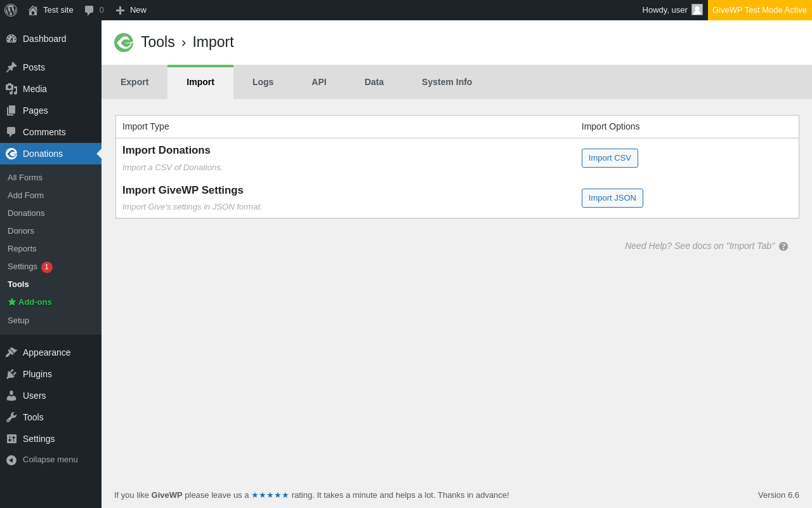Screen dimensions: 812x508
Task: Click the GiveWP logo beside Tools heading
Action: pos(124,43)
